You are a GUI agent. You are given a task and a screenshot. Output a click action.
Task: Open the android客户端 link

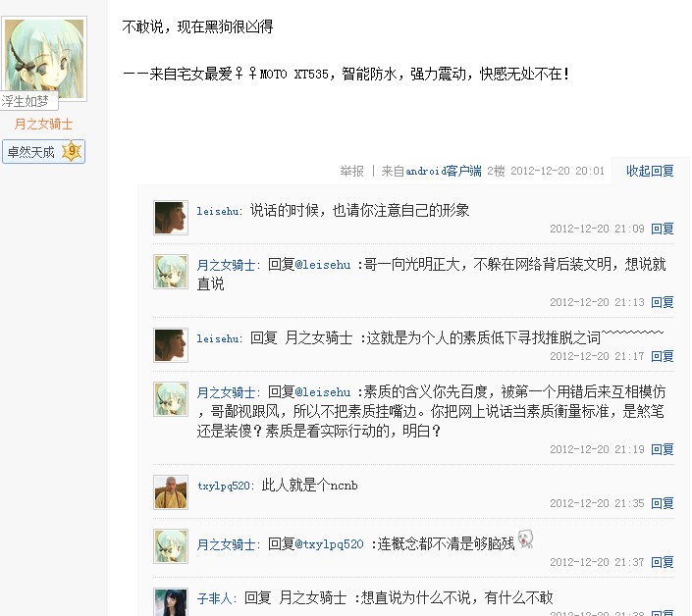[444, 171]
